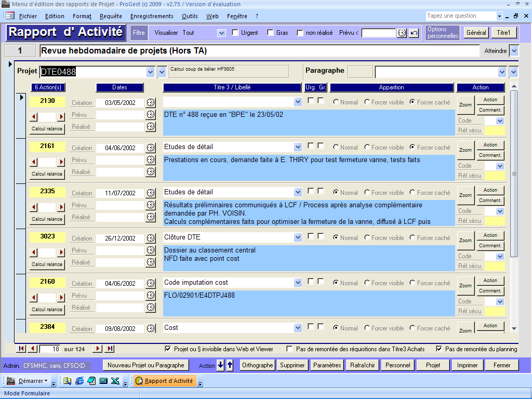Enable the Urgent filter checkbox
This screenshot has height=399, width=532.
(x=235, y=33)
